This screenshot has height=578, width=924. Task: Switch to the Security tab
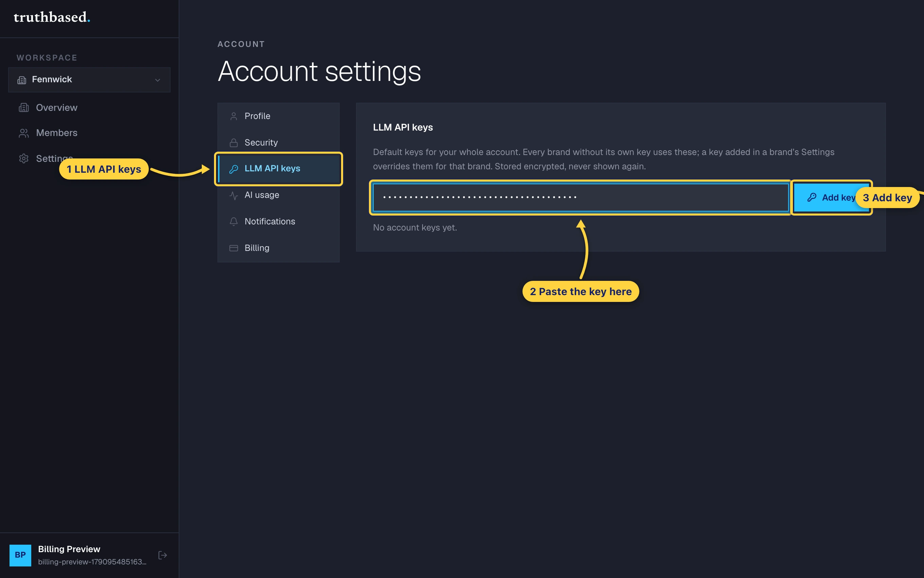tap(278, 142)
